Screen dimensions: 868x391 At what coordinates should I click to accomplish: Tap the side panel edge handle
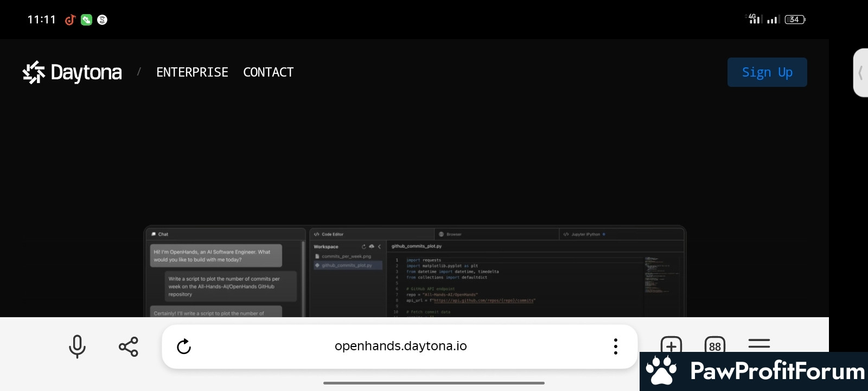point(861,73)
